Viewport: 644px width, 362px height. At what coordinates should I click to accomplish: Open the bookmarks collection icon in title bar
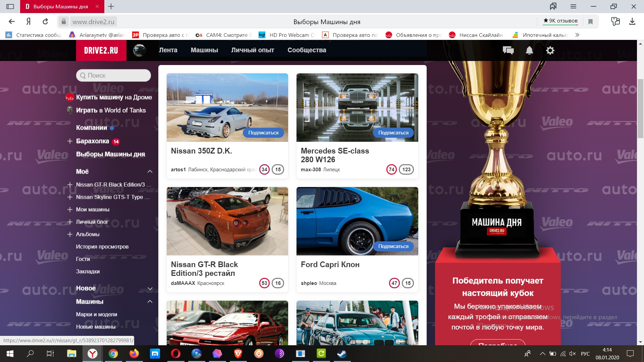coord(553,6)
